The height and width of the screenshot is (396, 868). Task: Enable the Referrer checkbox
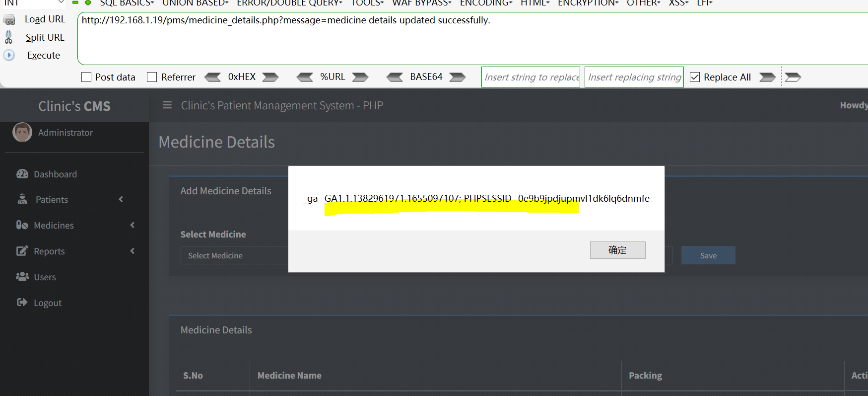(x=152, y=77)
